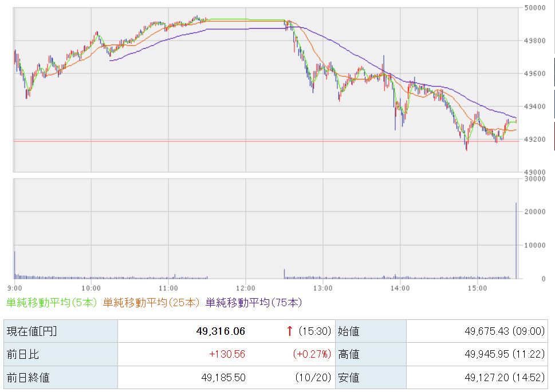Click the 50000 price axis label
Viewport: 555px width, 392px height.
tap(537, 8)
